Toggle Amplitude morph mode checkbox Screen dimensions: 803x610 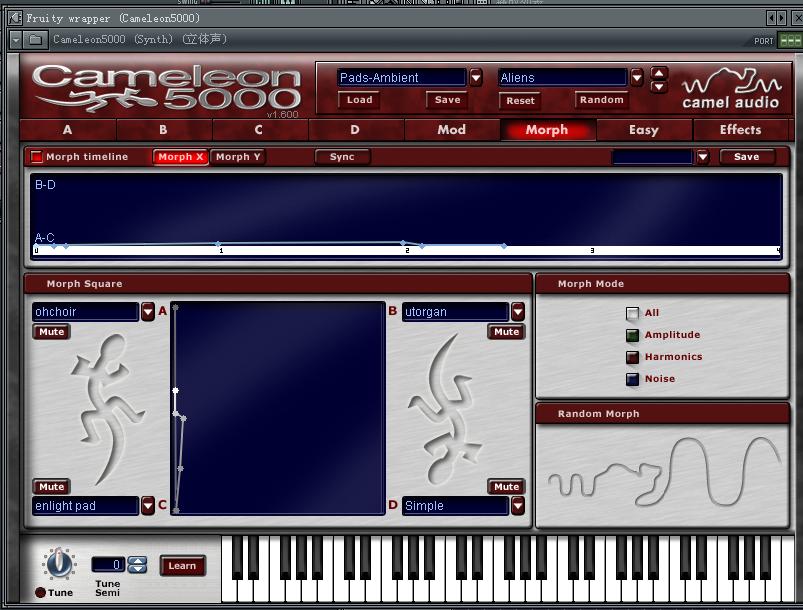[x=632, y=335]
